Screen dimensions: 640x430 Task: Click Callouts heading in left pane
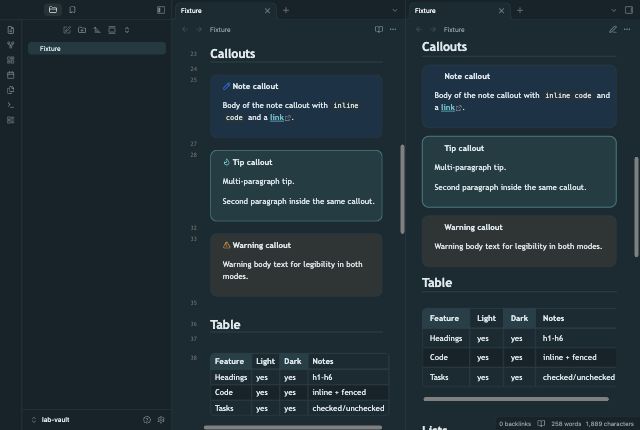233,54
